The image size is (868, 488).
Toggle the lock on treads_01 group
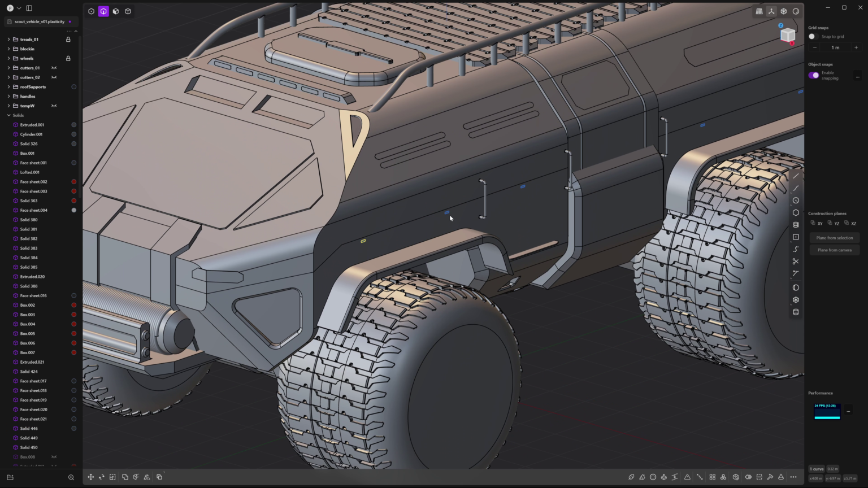(68, 40)
